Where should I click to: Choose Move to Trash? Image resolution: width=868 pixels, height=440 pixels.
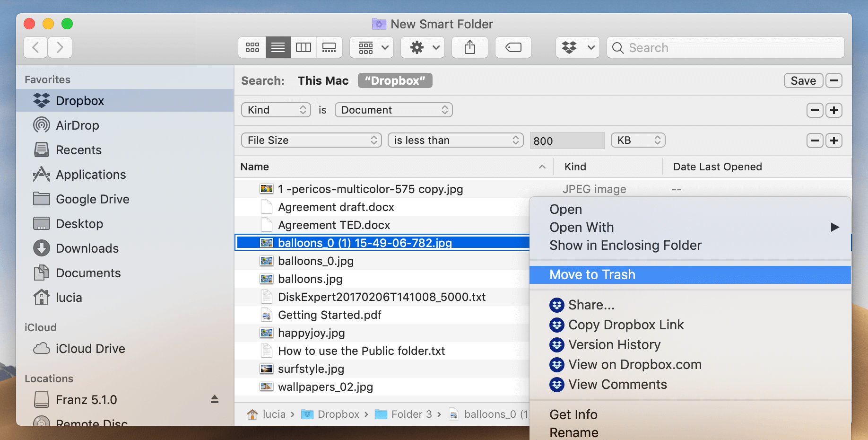click(690, 274)
